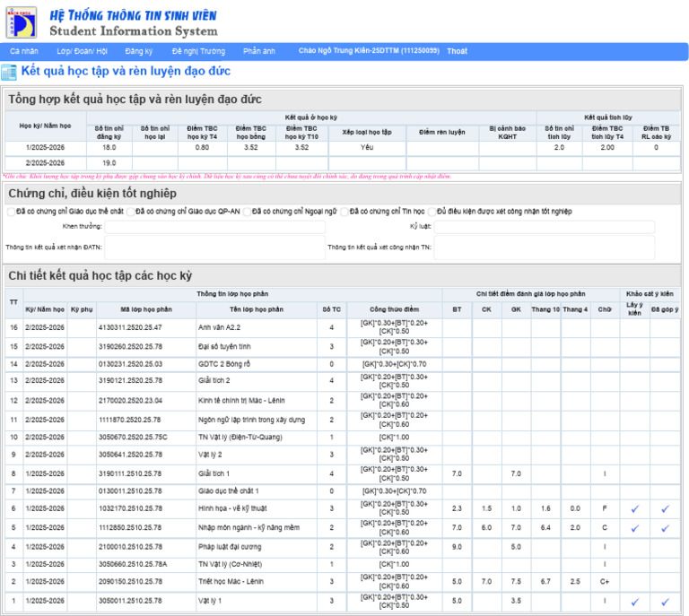Viewport: 689px width, 616px height.
Task: Click course Giáo dục thể chất 1
Action: 229,491
